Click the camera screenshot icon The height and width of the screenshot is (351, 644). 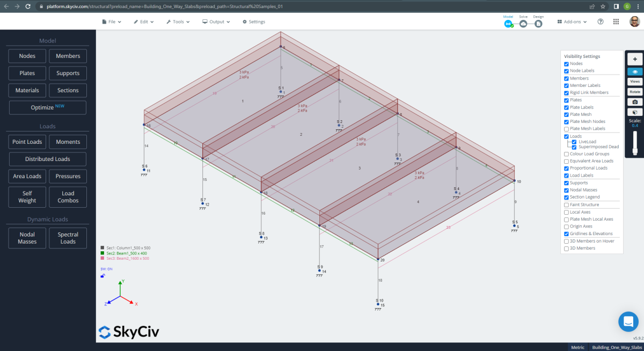click(635, 101)
